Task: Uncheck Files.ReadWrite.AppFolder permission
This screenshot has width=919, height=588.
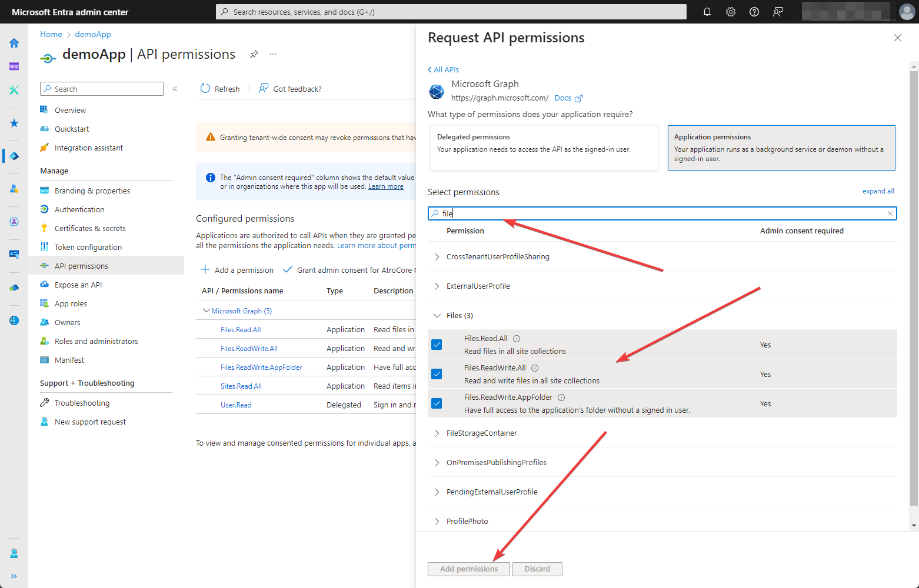Action: coord(437,403)
